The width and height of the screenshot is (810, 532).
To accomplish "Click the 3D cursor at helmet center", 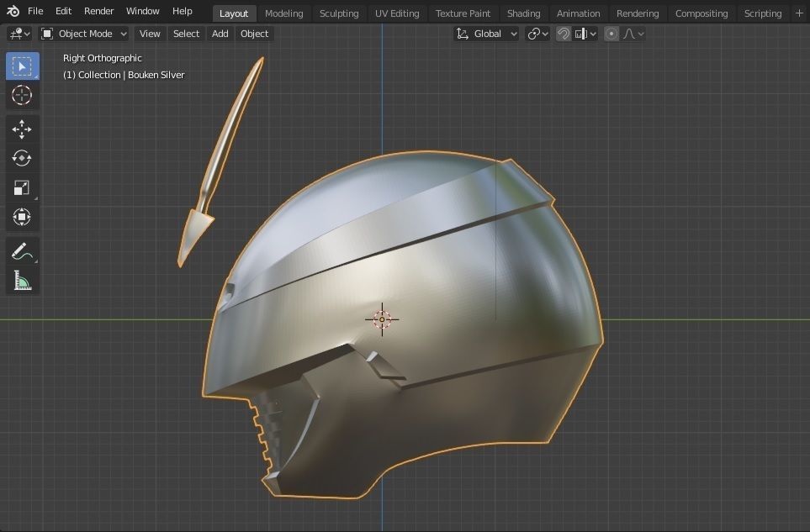I will point(382,319).
